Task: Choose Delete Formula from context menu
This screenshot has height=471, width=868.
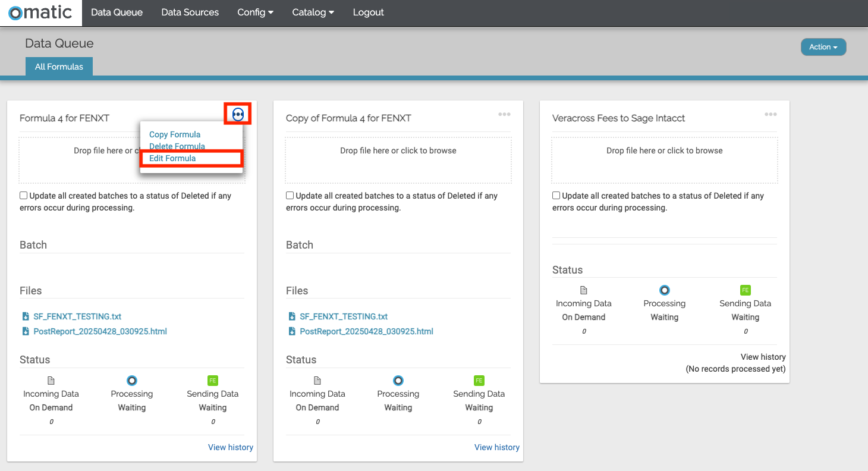Action: coord(177,146)
